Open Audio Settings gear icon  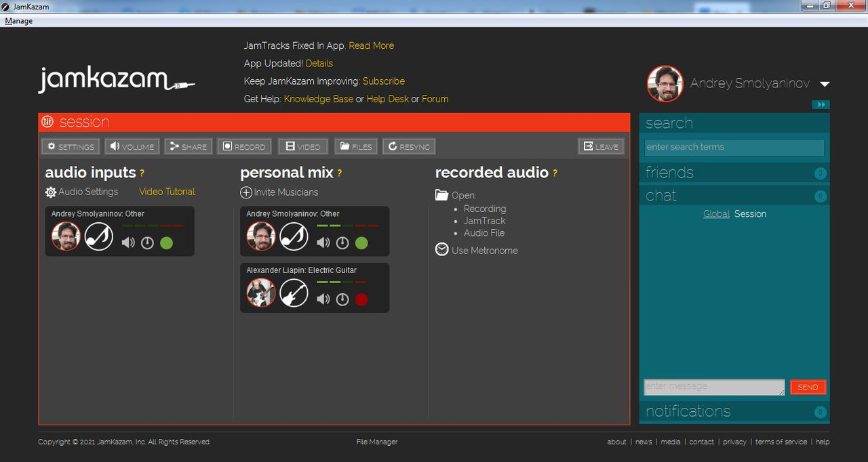pyautogui.click(x=51, y=192)
